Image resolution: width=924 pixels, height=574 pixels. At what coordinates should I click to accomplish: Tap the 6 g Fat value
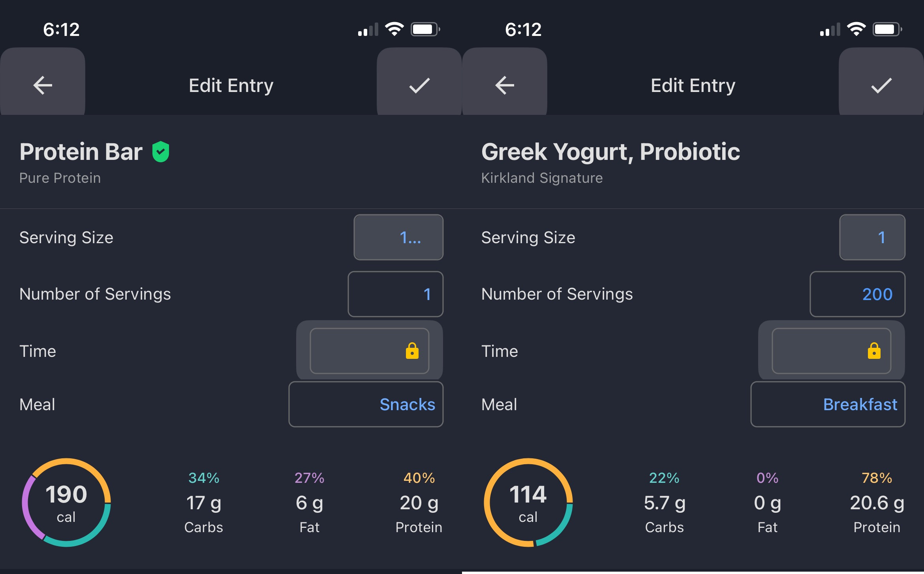point(310,503)
